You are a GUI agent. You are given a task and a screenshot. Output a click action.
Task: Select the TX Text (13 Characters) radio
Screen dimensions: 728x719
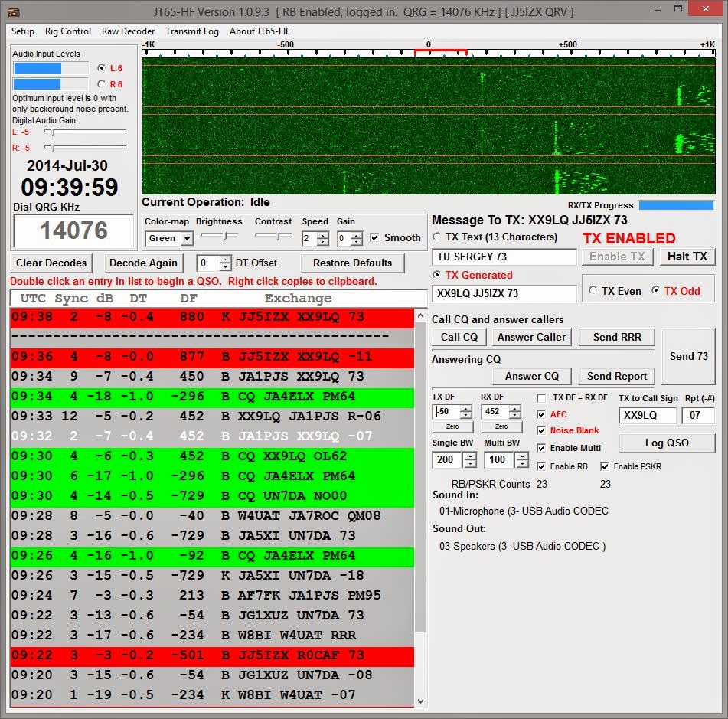coord(437,237)
